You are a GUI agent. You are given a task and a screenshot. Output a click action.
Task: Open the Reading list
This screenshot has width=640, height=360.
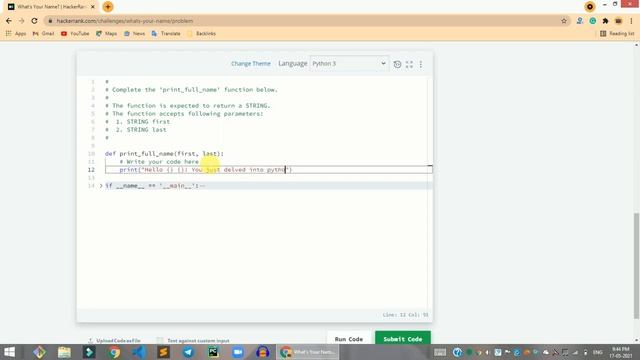click(x=617, y=33)
